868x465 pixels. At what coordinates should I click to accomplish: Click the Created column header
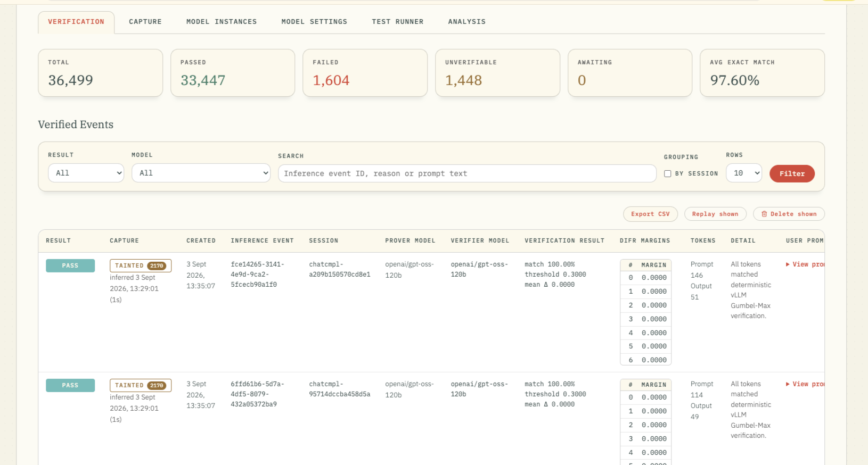(x=201, y=241)
